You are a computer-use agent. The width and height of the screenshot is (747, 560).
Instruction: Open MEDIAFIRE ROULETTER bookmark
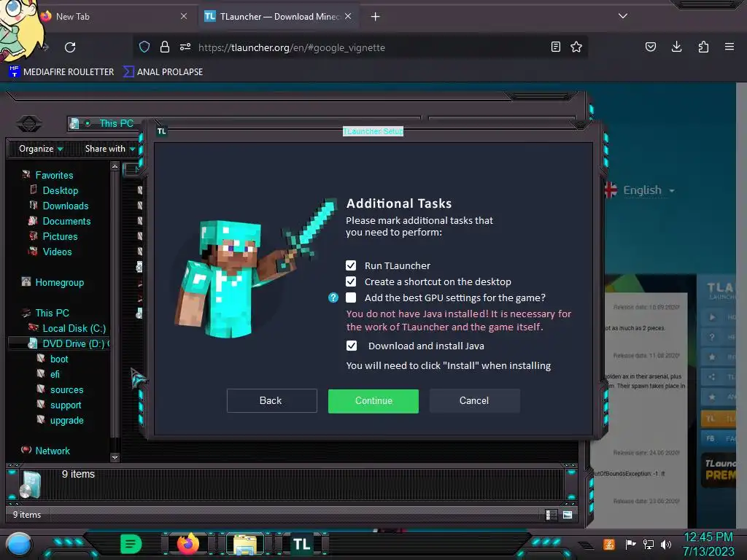61,72
